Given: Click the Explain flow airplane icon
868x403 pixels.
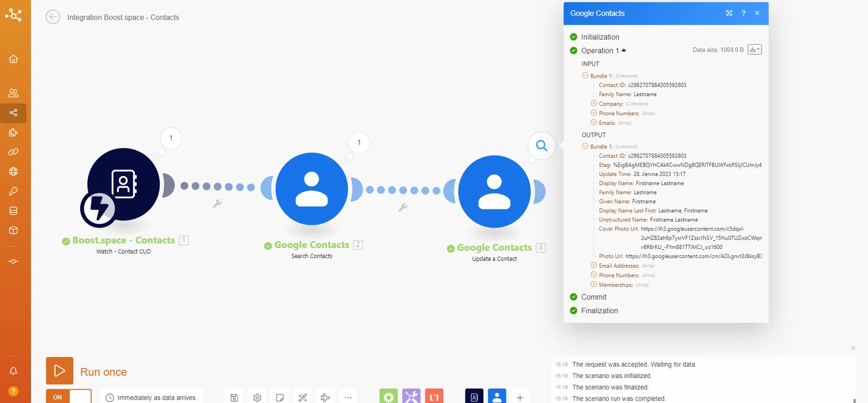Looking at the screenshot, I should click(325, 398).
